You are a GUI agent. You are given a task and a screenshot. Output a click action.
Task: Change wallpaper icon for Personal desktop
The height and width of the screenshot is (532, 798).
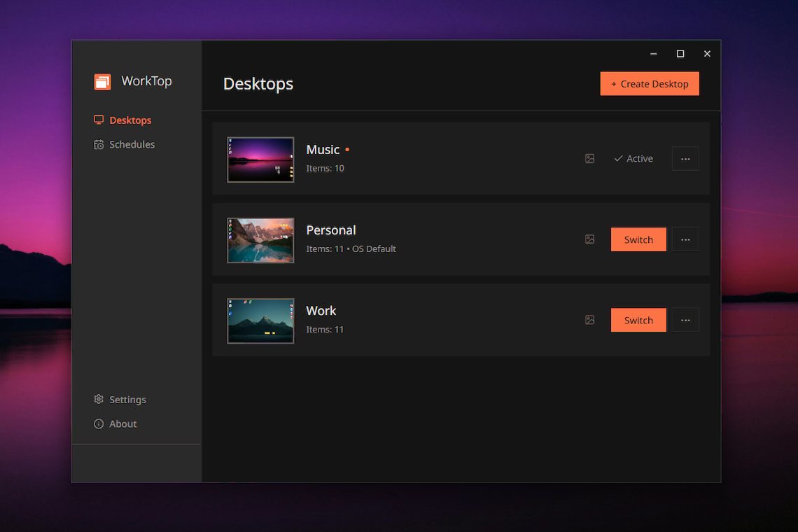click(590, 239)
